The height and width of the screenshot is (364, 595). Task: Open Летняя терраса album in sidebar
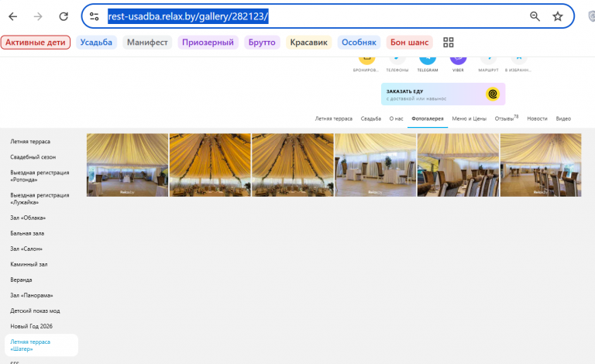[x=30, y=142]
